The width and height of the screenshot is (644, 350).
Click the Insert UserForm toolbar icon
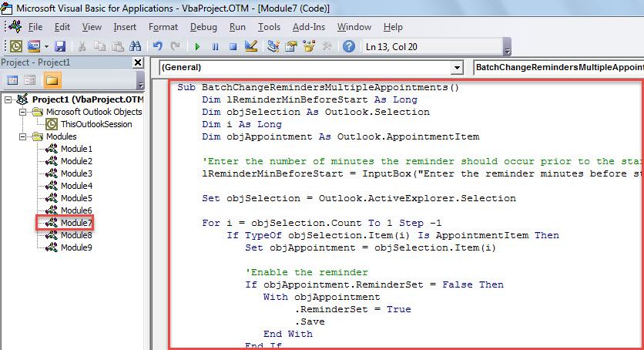click(x=34, y=46)
